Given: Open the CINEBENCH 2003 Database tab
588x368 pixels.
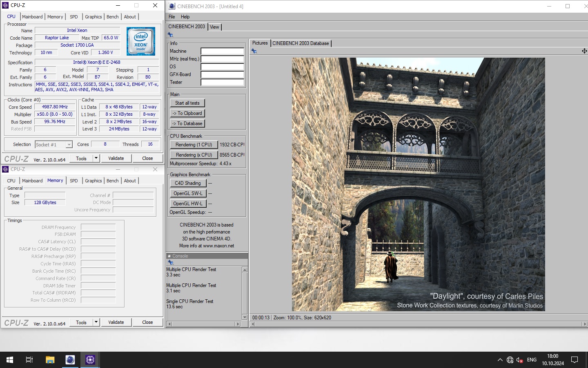Looking at the screenshot, I should click(x=301, y=43).
